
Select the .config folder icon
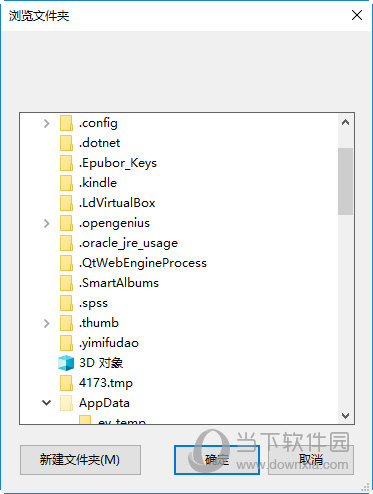point(66,123)
